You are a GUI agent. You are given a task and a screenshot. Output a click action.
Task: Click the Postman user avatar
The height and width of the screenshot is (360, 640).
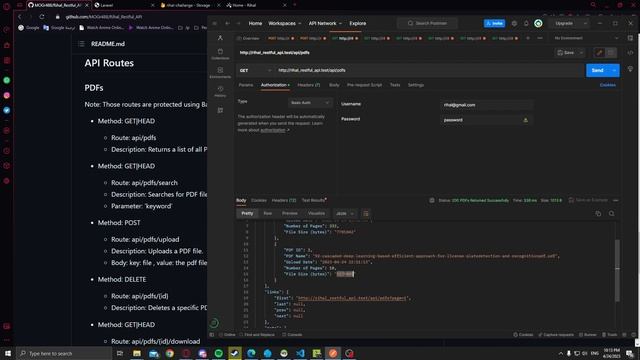[x=538, y=24]
